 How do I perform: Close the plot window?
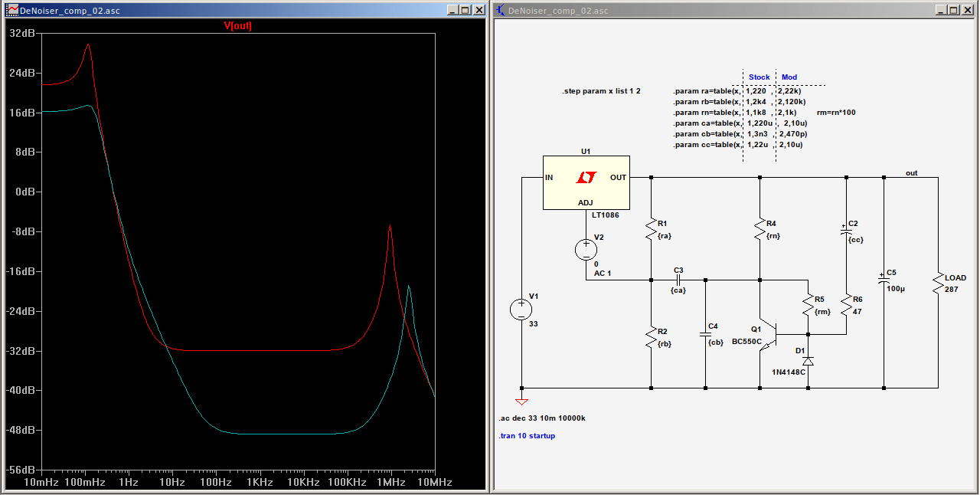click(x=479, y=10)
